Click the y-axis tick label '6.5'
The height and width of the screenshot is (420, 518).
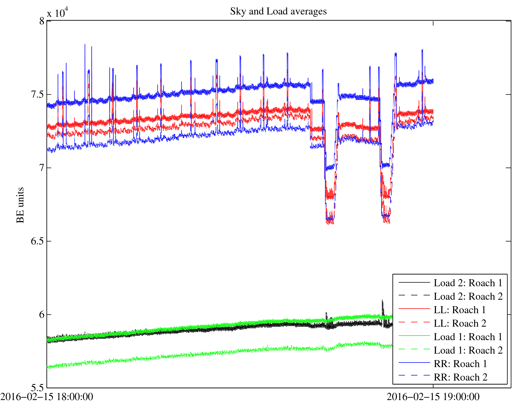(37, 241)
